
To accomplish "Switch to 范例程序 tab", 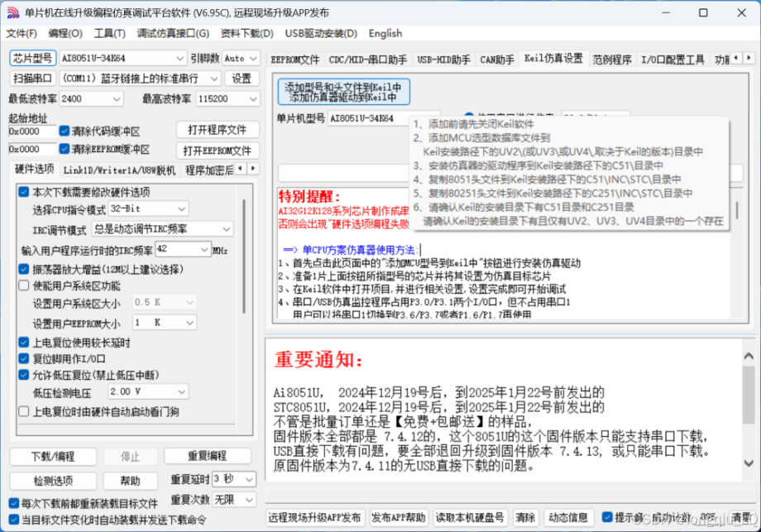I will 612,60.
